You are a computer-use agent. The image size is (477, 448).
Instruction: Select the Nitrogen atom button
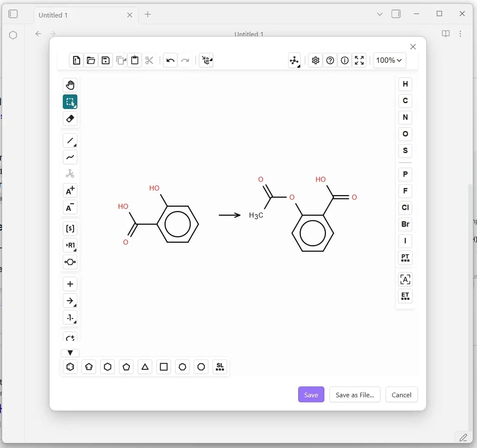405,117
